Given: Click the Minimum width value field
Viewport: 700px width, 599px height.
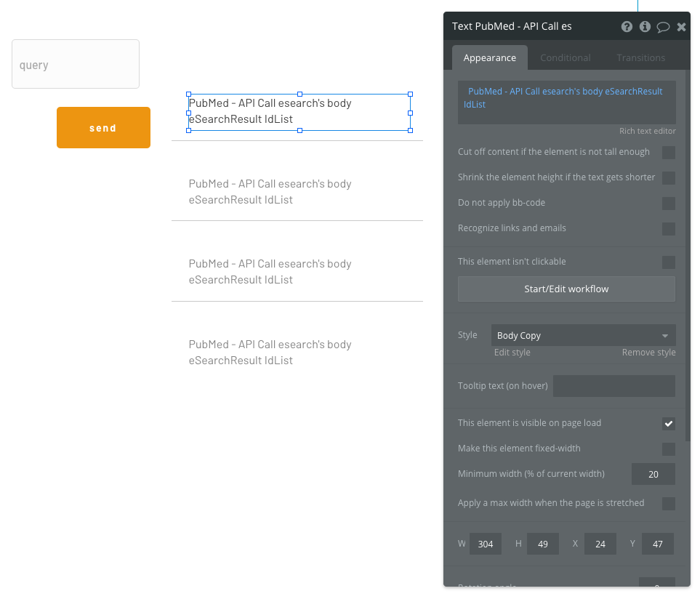Looking at the screenshot, I should point(653,474).
